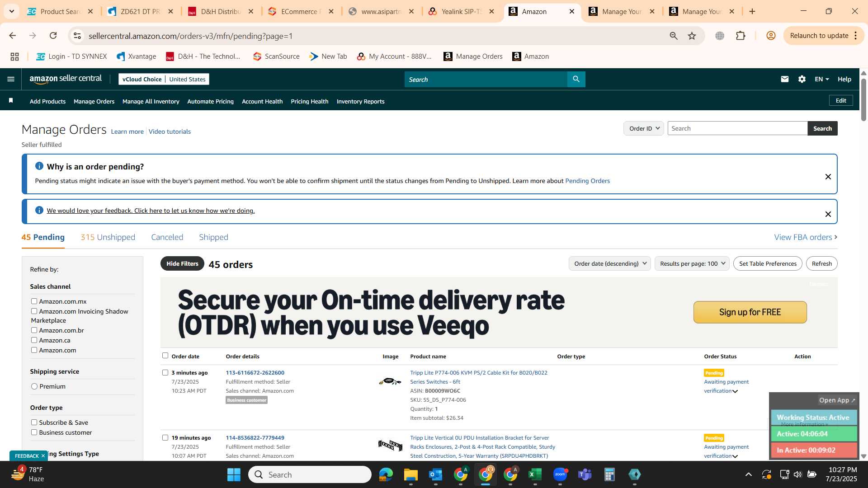Click the Tripp Lite cable kit product thumbnail
868x488 pixels.
click(390, 381)
